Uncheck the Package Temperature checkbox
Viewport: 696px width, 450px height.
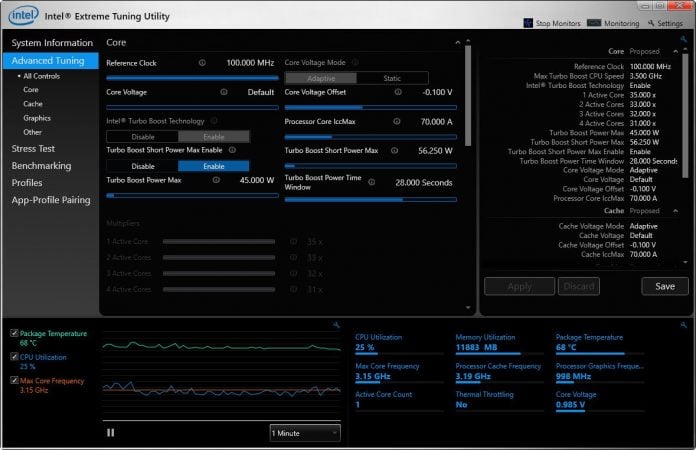[x=13, y=333]
